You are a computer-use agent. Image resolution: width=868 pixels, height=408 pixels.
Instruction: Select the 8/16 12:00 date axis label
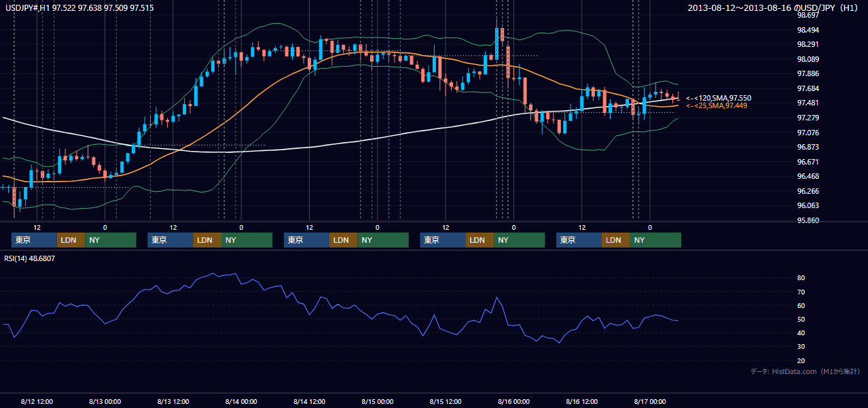pos(581,401)
